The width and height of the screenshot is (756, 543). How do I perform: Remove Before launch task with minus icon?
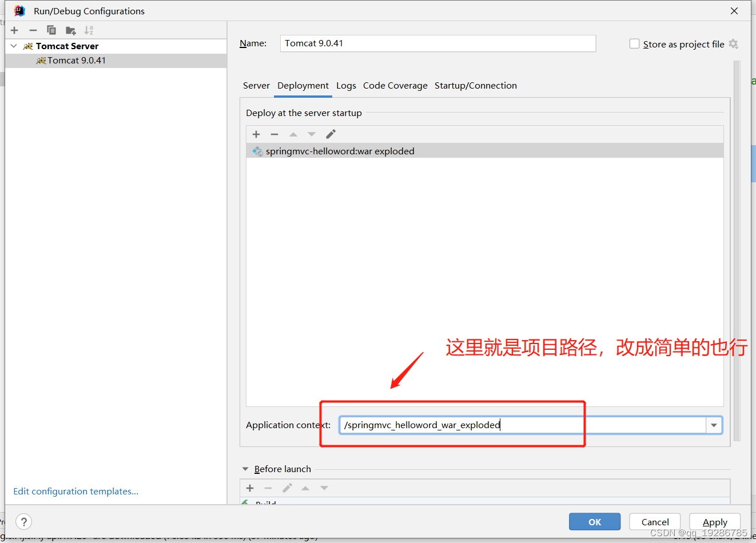click(268, 488)
